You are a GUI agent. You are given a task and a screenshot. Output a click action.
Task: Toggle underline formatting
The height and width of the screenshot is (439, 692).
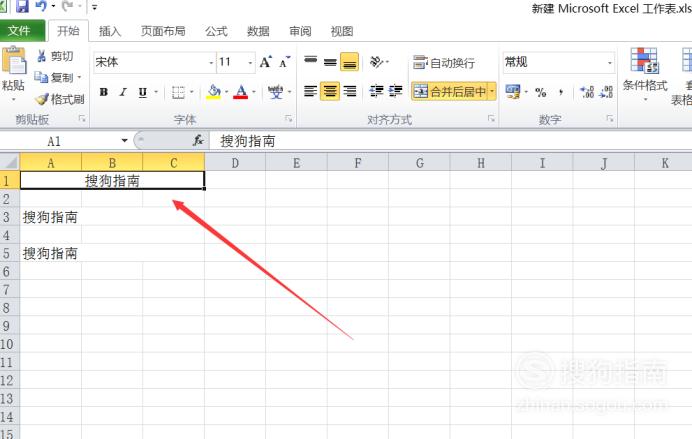143,92
